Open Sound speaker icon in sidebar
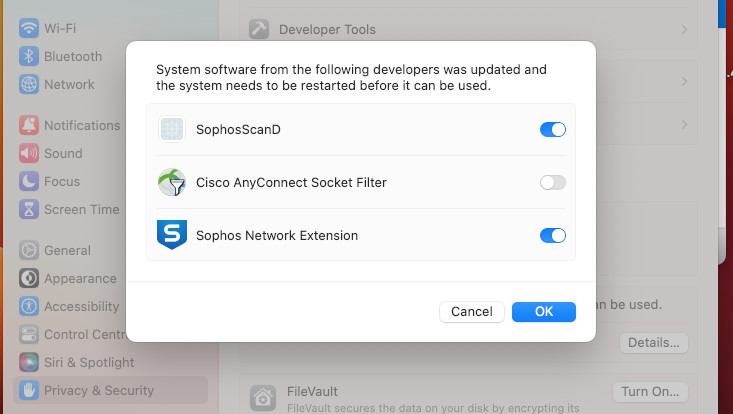 (x=29, y=153)
